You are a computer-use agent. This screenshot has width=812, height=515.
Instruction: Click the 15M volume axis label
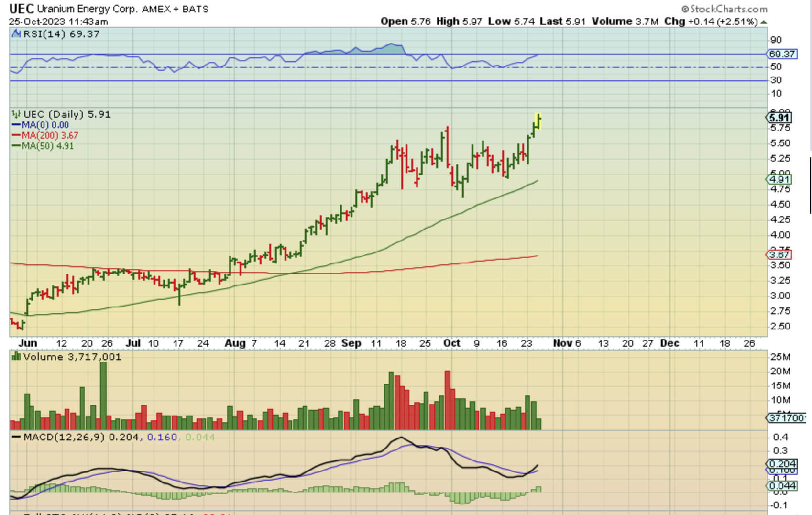click(780, 385)
